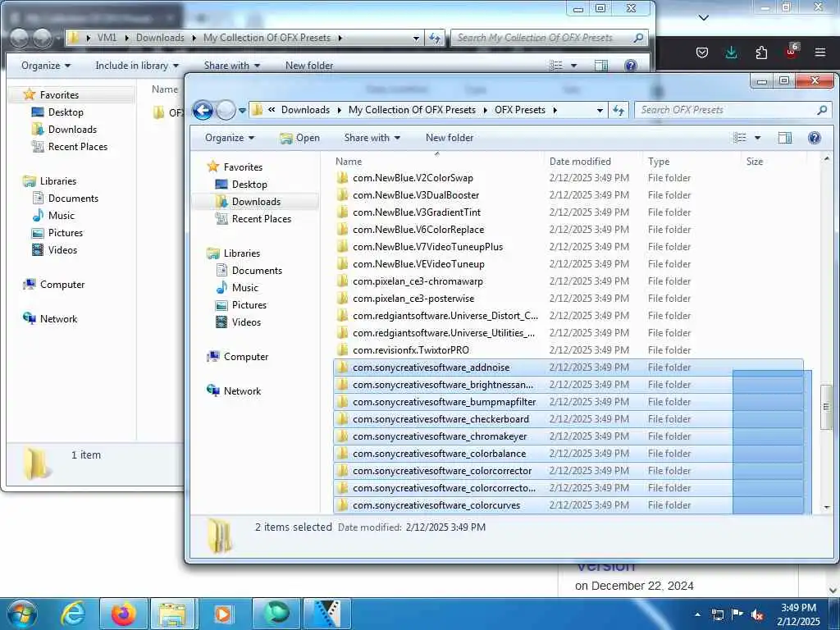Select Pictures library in front window sidebar

(x=249, y=305)
